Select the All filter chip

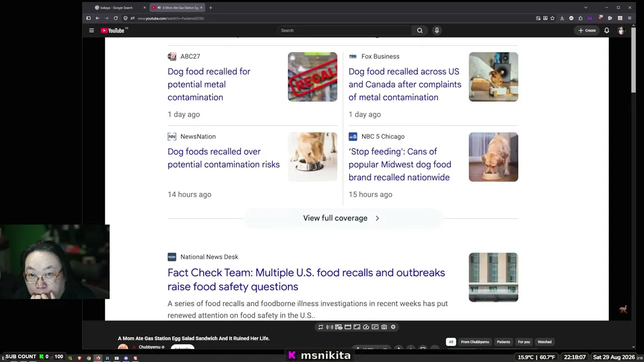click(x=451, y=342)
